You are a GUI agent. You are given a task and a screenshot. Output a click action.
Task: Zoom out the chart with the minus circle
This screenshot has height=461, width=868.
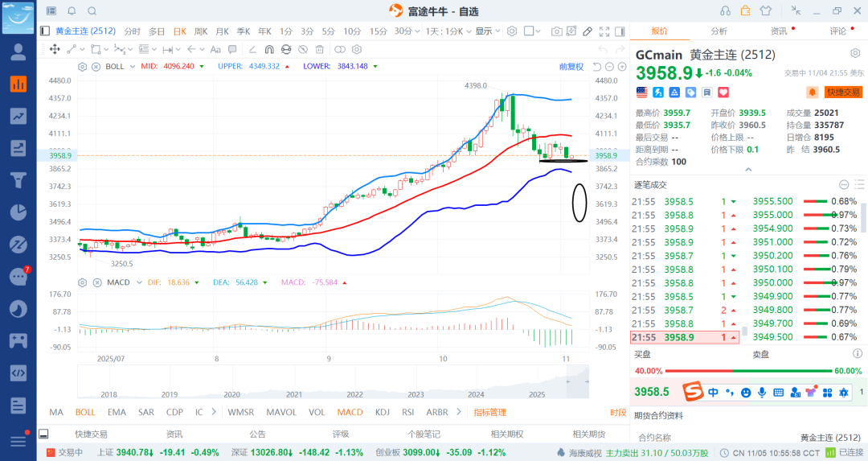609,67
